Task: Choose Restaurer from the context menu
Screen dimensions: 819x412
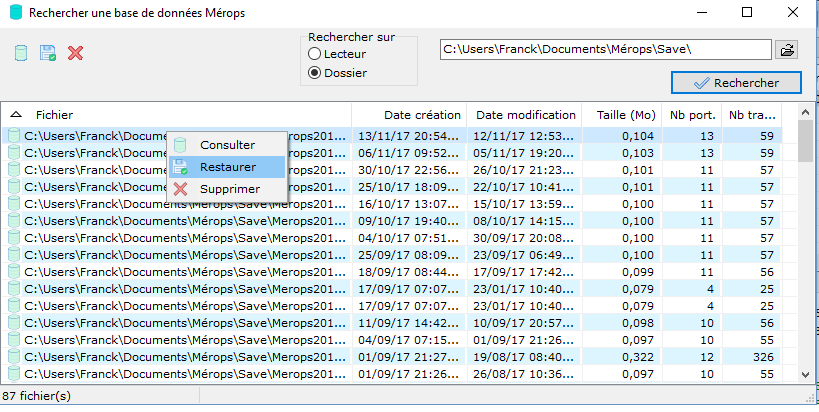Action: tap(227, 167)
